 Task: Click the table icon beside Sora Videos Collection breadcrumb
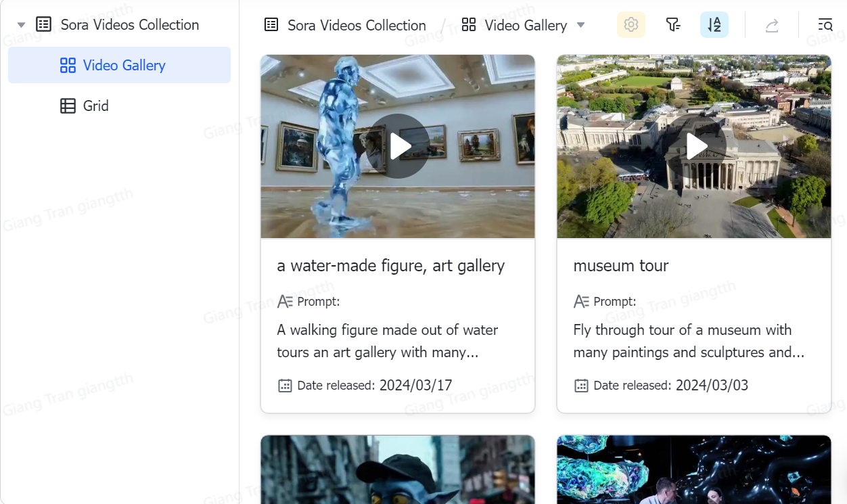[271, 24]
